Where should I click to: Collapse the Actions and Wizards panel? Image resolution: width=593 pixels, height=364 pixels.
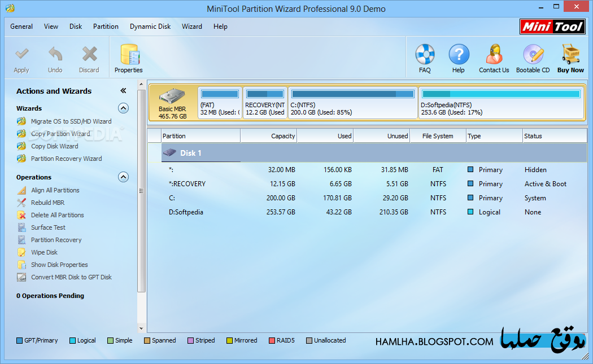tap(123, 91)
